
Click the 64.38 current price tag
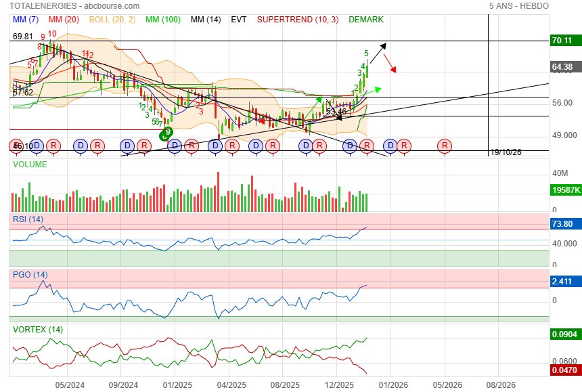[562, 67]
